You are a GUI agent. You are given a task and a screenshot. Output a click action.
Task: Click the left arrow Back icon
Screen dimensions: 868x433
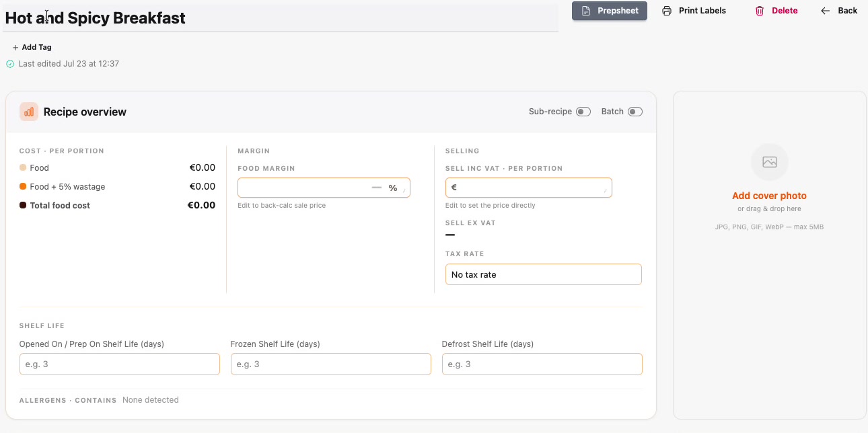coord(826,11)
